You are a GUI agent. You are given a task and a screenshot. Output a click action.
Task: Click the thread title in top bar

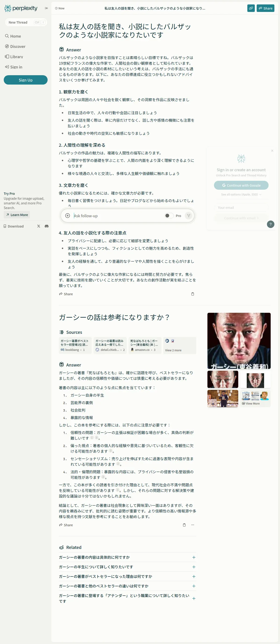[155, 8]
